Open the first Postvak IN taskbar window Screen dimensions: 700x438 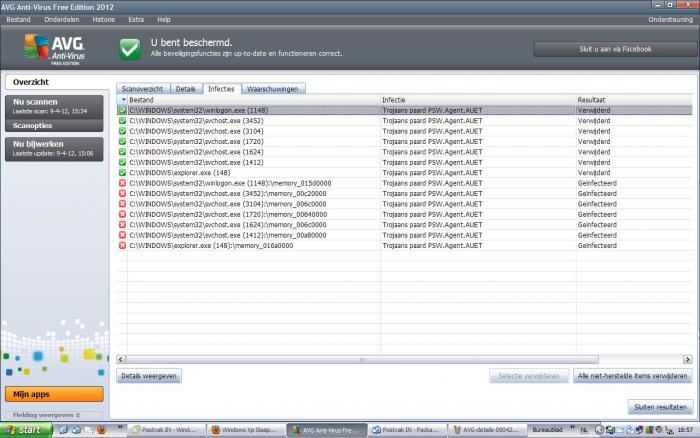coord(167,430)
